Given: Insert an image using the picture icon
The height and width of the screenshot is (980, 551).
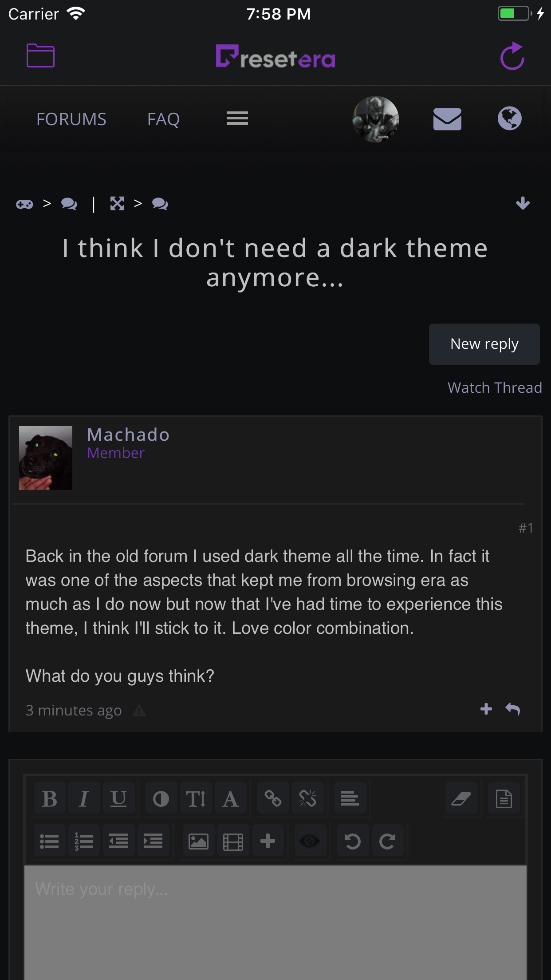Looking at the screenshot, I should click(198, 841).
